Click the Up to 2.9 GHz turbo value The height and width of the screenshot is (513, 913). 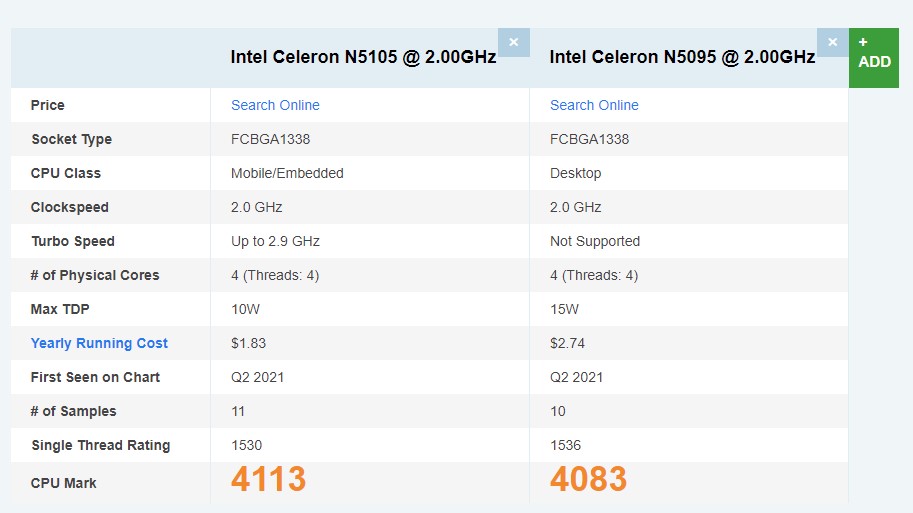click(275, 241)
